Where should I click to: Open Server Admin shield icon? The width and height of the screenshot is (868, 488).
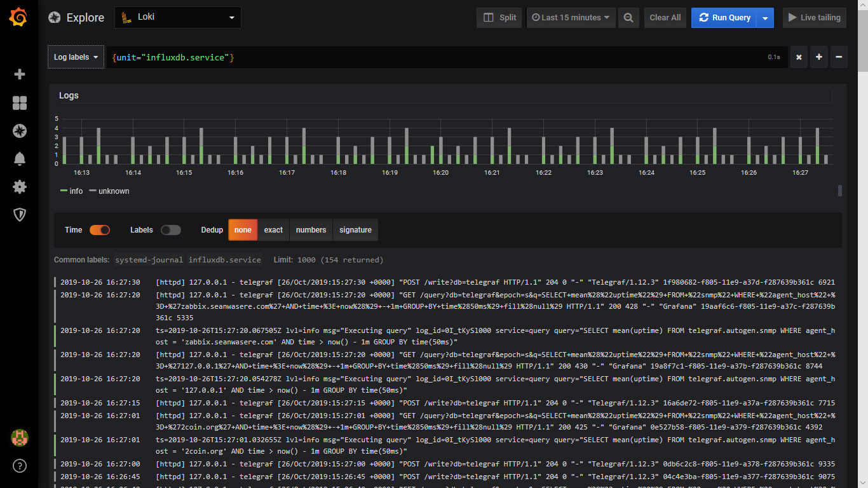click(20, 215)
